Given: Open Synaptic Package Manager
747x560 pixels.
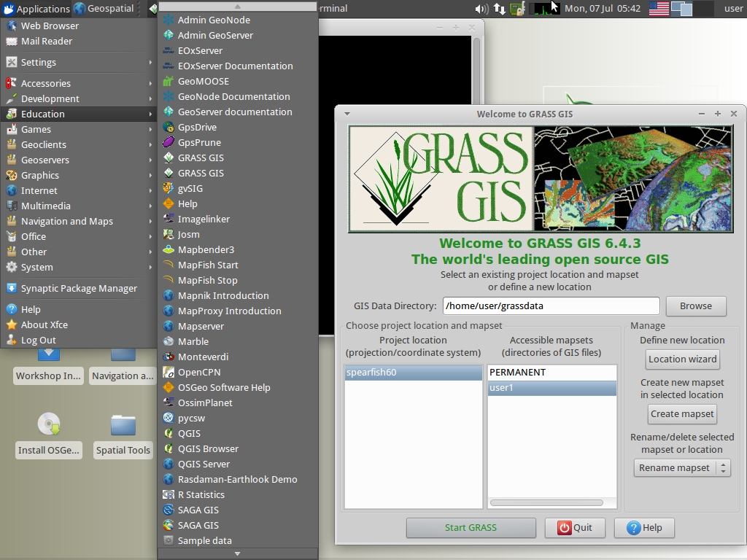Looking at the screenshot, I should (79, 288).
